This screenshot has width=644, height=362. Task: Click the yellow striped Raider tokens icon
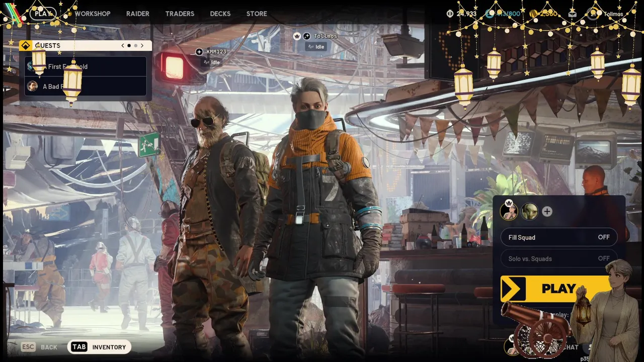[x=533, y=14]
